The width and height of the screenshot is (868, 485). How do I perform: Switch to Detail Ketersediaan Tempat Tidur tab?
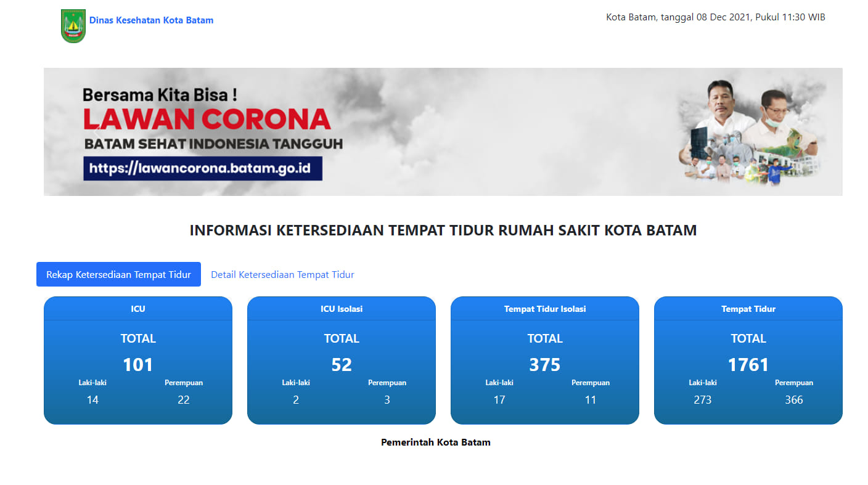pyautogui.click(x=282, y=275)
